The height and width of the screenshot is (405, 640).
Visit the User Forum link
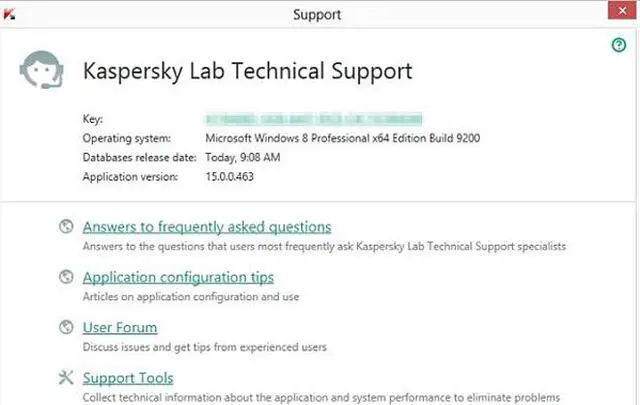[x=120, y=327]
